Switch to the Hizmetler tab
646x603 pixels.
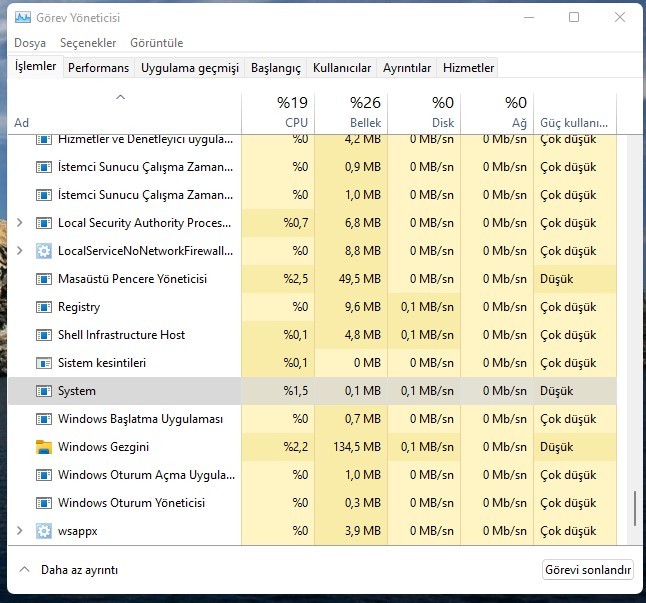(x=468, y=68)
